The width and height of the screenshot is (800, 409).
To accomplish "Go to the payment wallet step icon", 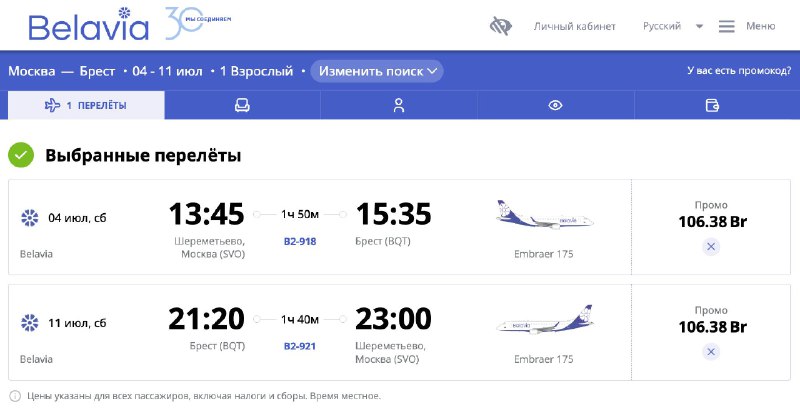I will (712, 105).
